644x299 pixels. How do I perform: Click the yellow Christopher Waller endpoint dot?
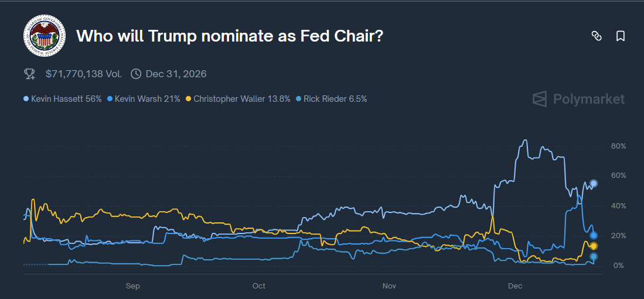(594, 246)
